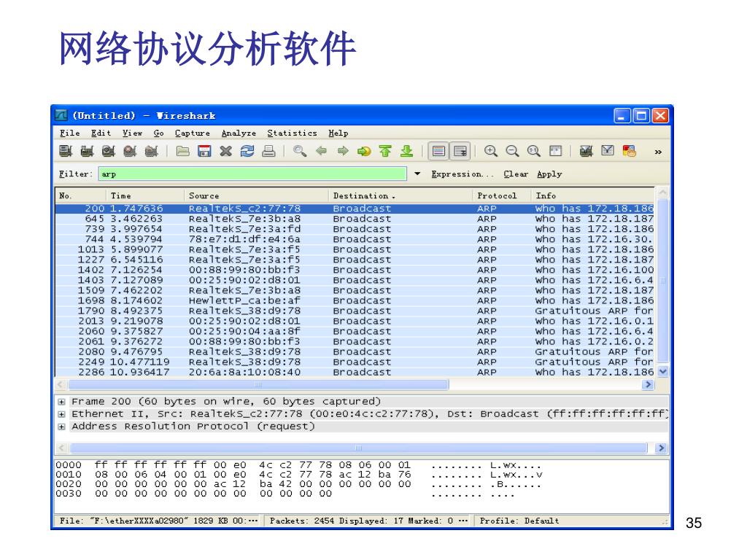Image resolution: width=747 pixels, height=560 pixels.
Task: Open capture filters toolbar icon
Action: (x=586, y=152)
